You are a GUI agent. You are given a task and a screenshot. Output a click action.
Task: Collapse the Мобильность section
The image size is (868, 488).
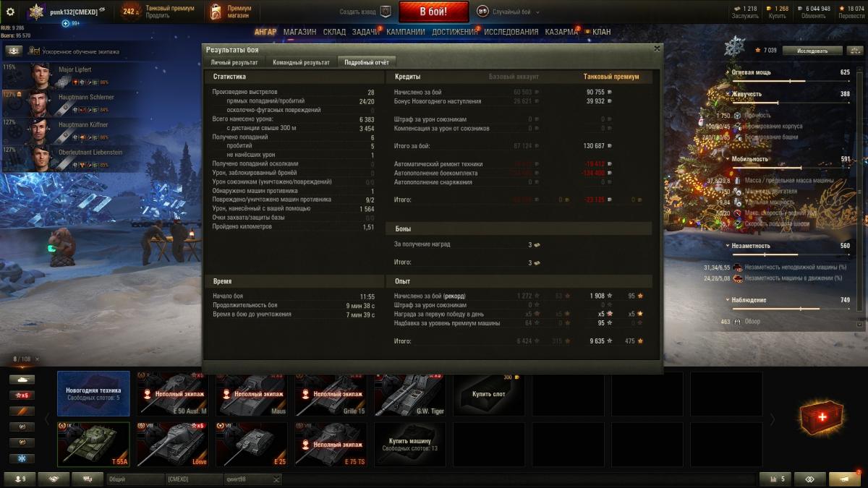pos(728,159)
